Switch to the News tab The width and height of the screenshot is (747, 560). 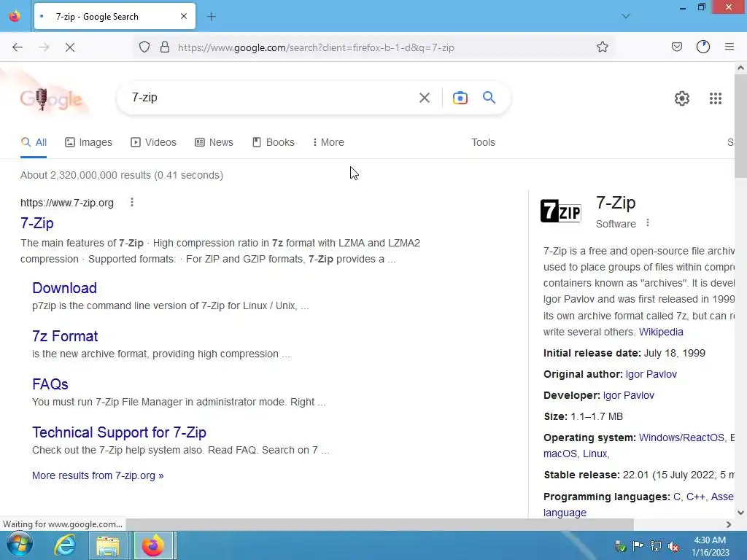click(x=214, y=142)
